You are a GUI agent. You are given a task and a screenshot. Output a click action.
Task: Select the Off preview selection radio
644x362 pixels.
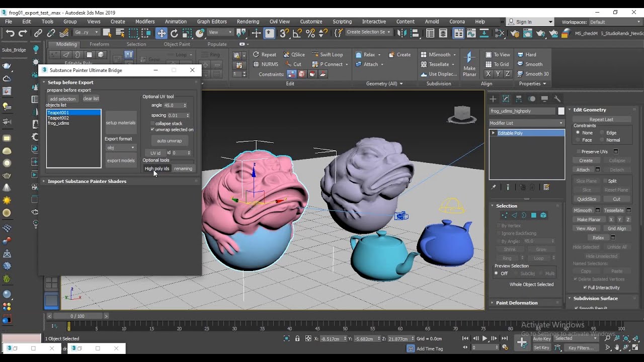pos(497,274)
